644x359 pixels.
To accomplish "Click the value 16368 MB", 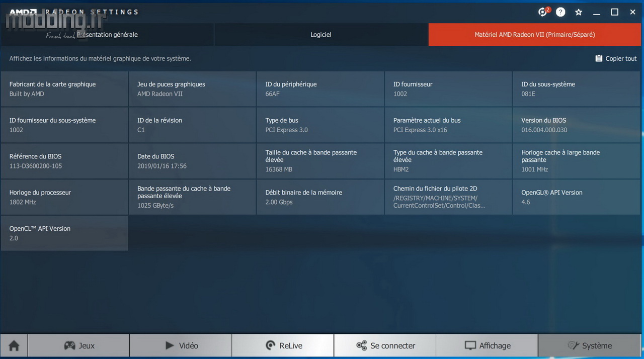I will tap(279, 169).
